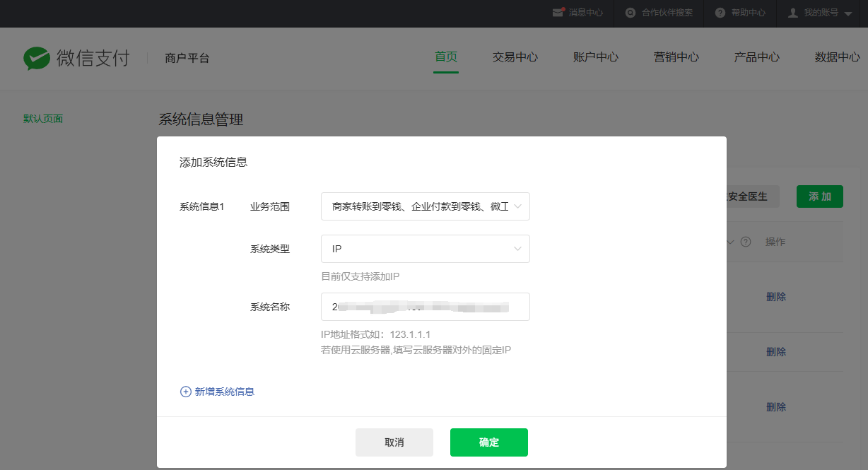This screenshot has width=868, height=470.
Task: Click the 取消 button
Action: [x=394, y=442]
